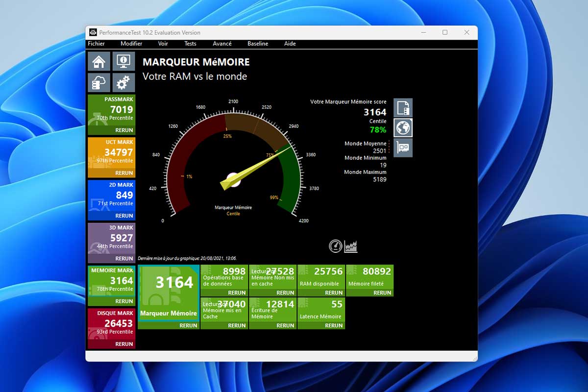The image size is (588, 392).
Task: Rerun Opérations base de données test
Action: point(237,293)
